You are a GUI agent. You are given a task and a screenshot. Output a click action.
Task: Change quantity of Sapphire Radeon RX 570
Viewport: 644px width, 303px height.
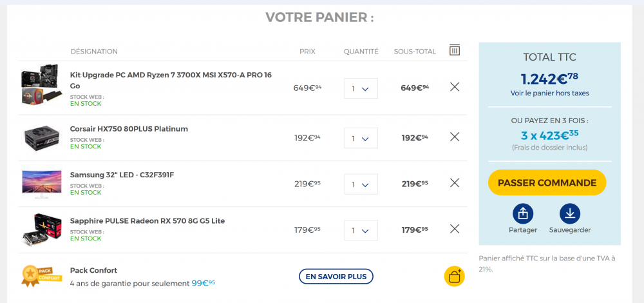361,230
